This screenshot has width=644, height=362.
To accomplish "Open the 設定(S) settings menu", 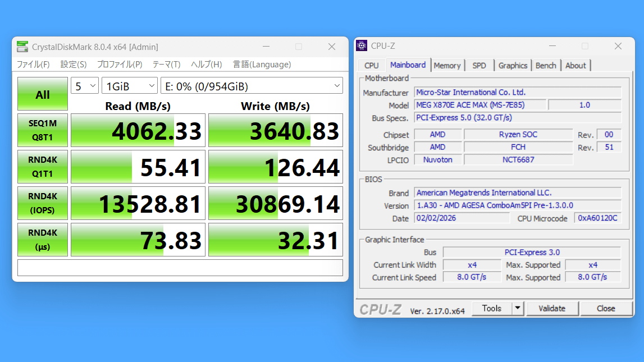I will pos(73,65).
